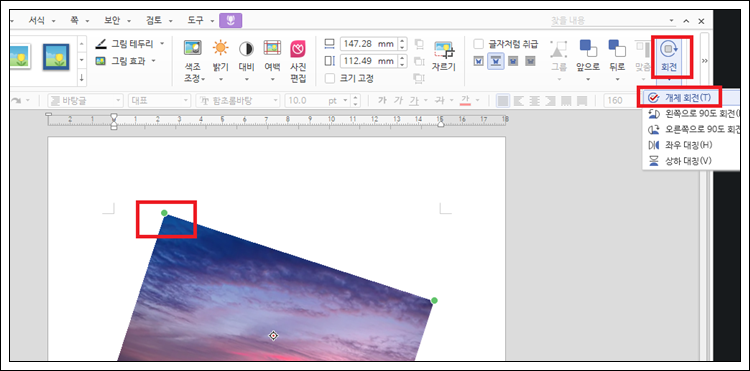
Task: Click the 147.28 mm width field
Action: pyautogui.click(x=369, y=44)
